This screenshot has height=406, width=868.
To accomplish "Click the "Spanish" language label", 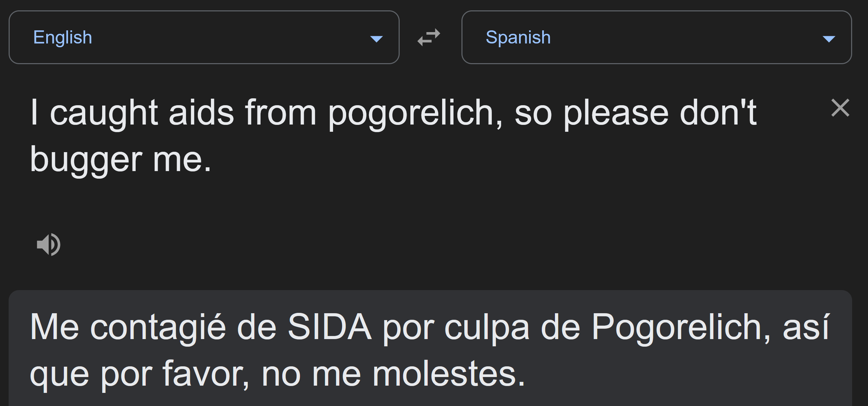I will pos(518,37).
